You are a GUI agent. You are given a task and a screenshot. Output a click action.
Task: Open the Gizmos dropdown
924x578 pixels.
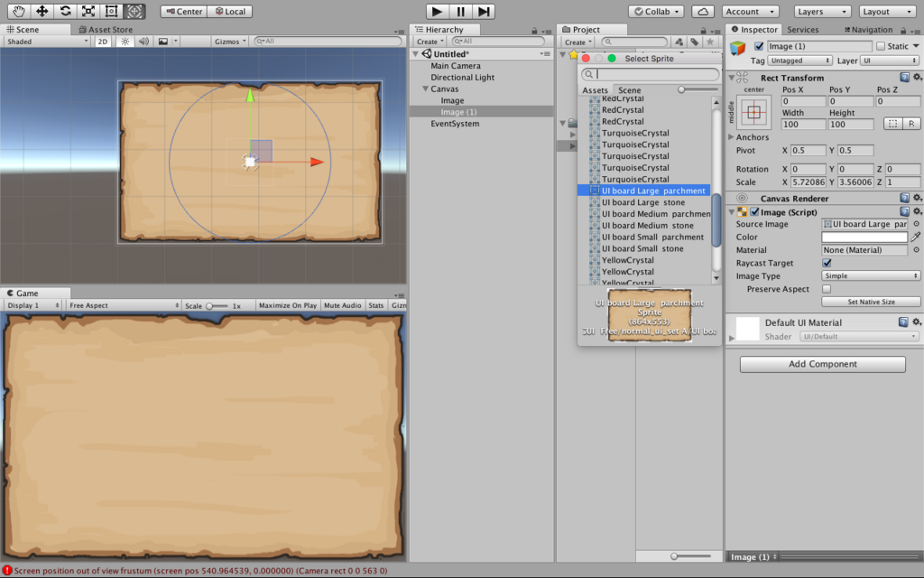[230, 42]
